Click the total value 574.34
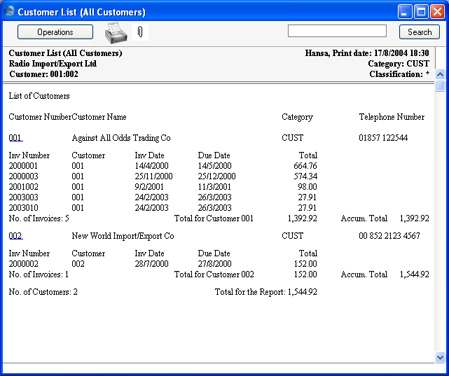449x376 pixels. (305, 176)
